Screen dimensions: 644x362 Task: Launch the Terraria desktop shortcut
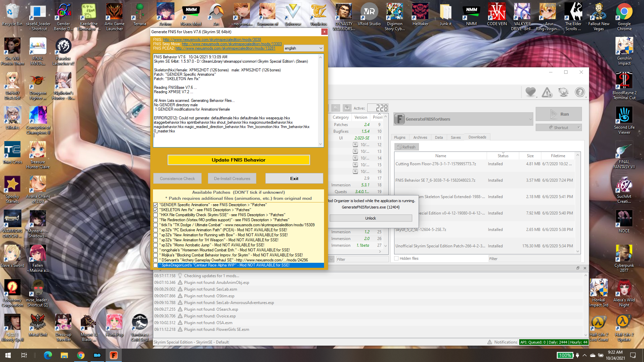140,15
